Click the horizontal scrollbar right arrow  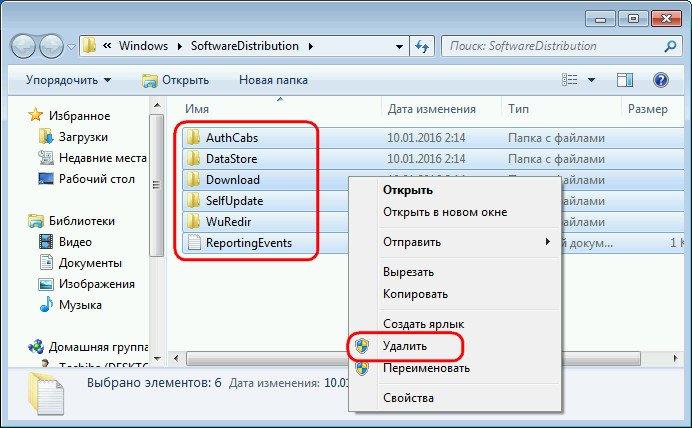tap(675, 358)
